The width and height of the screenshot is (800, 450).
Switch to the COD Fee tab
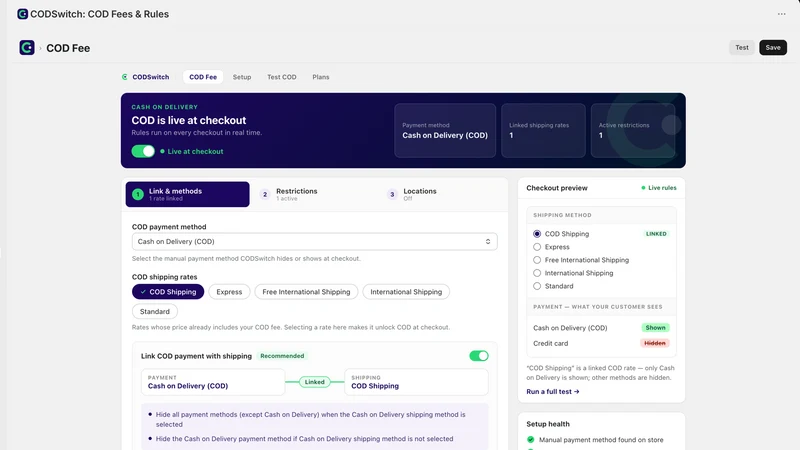[x=203, y=77]
